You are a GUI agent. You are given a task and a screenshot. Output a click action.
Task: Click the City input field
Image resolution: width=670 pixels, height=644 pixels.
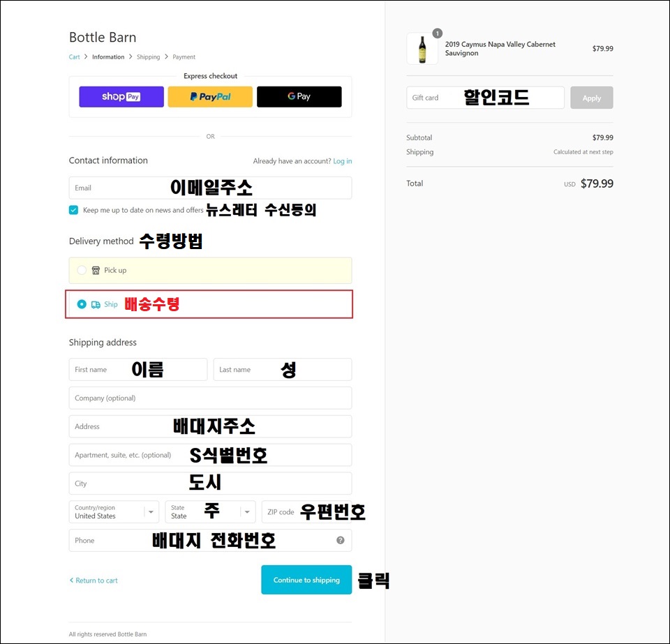click(210, 484)
